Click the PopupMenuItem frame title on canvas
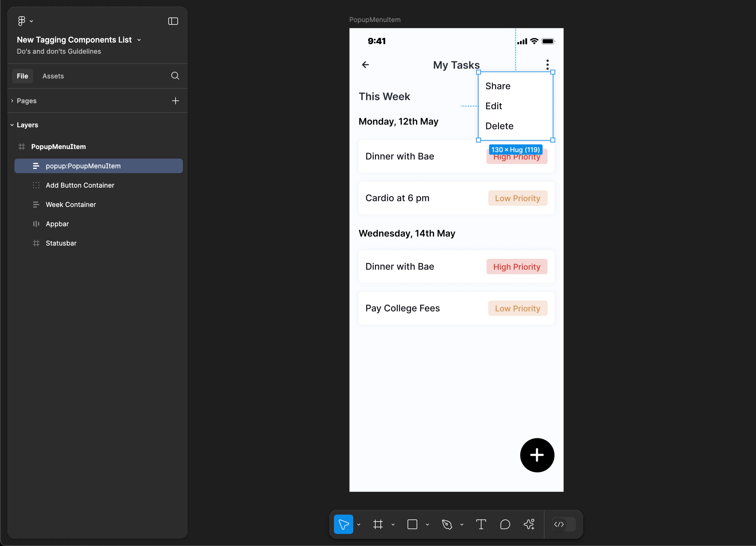This screenshot has width=756, height=546. coord(375,20)
